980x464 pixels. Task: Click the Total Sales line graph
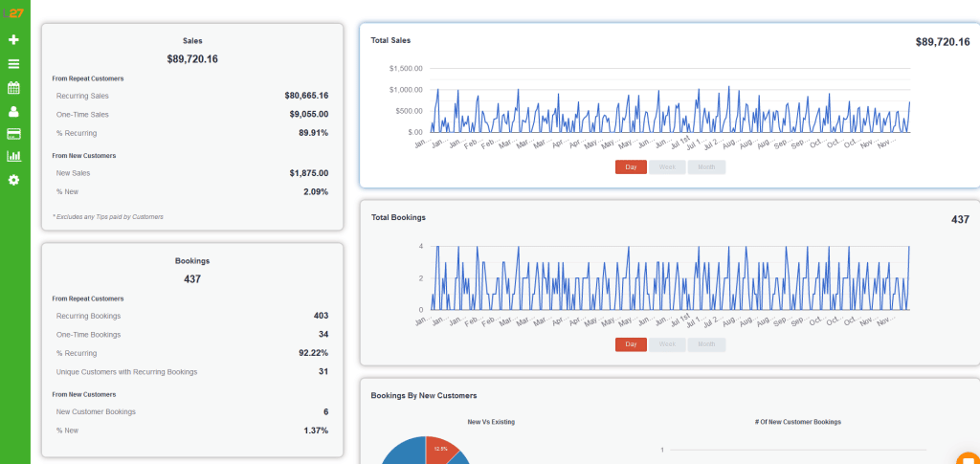tap(669, 109)
